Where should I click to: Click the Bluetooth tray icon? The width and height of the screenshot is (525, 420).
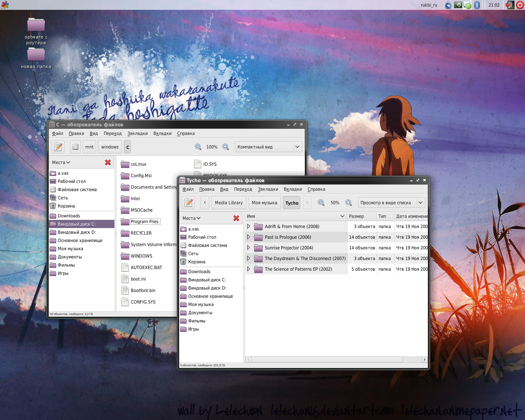coord(477,5)
